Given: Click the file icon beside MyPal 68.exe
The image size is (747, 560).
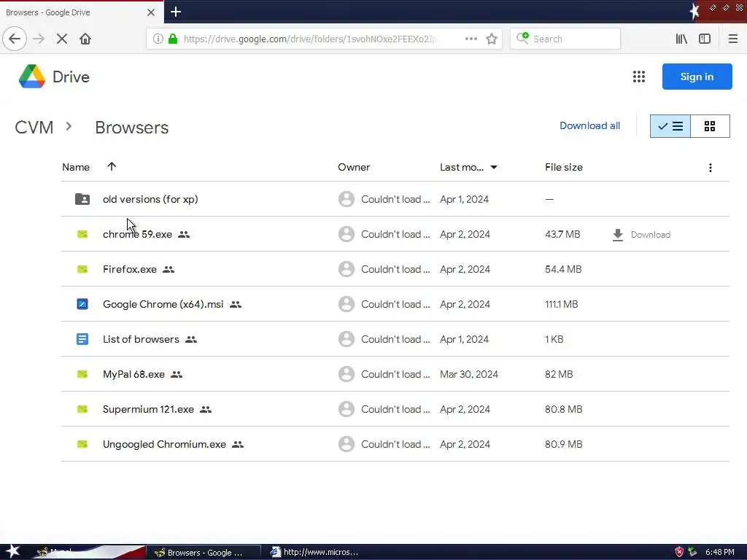Looking at the screenshot, I should 82,374.
